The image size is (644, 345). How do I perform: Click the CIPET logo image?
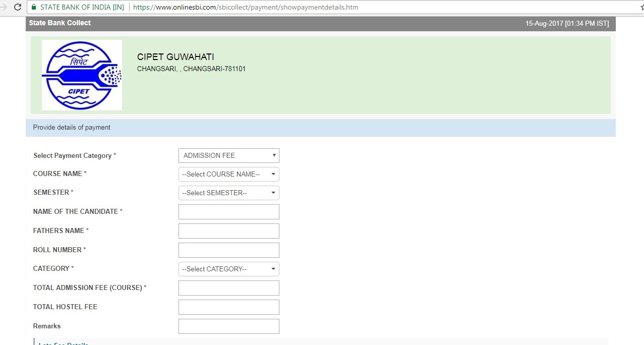pos(82,75)
